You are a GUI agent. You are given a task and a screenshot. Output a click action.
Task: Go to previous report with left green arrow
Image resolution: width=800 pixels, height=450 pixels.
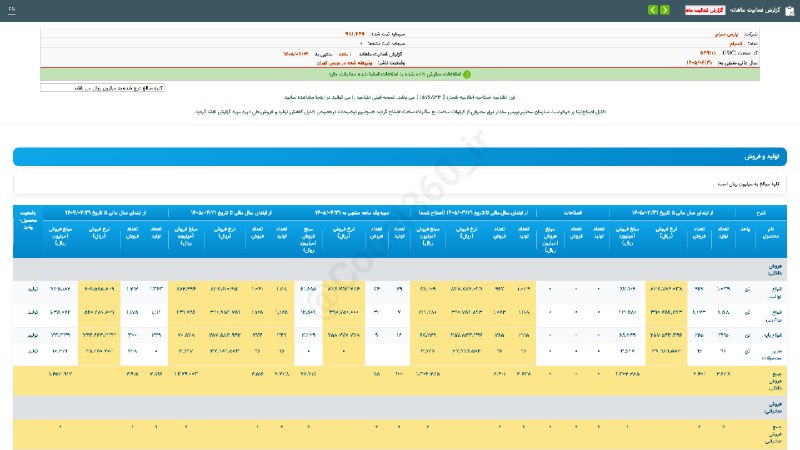653,10
